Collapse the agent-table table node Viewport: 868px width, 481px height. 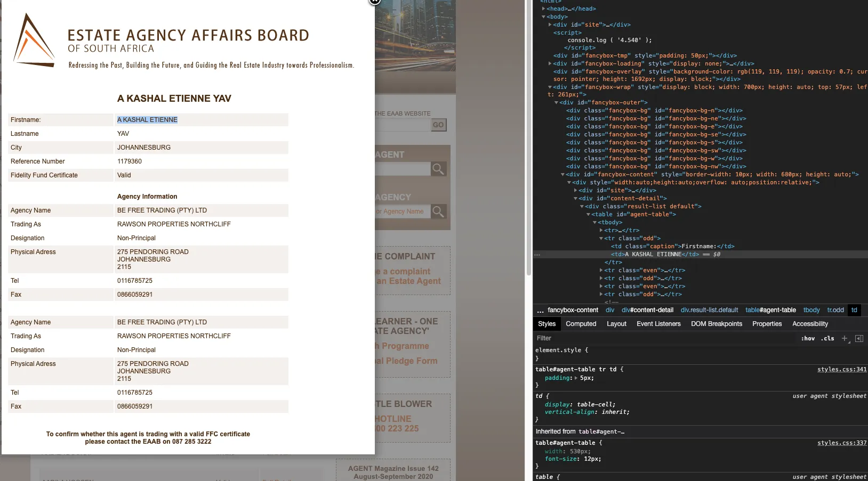[x=588, y=214]
